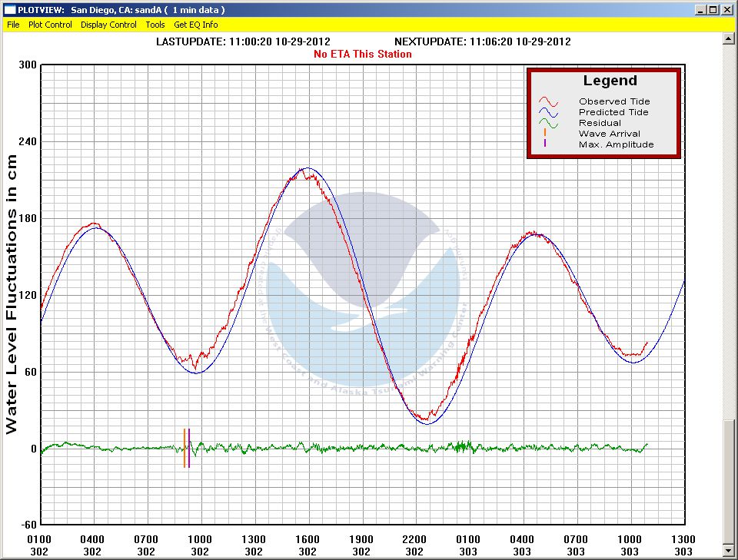
Task: Click the scrollbar down arrow
Action: pos(730,550)
